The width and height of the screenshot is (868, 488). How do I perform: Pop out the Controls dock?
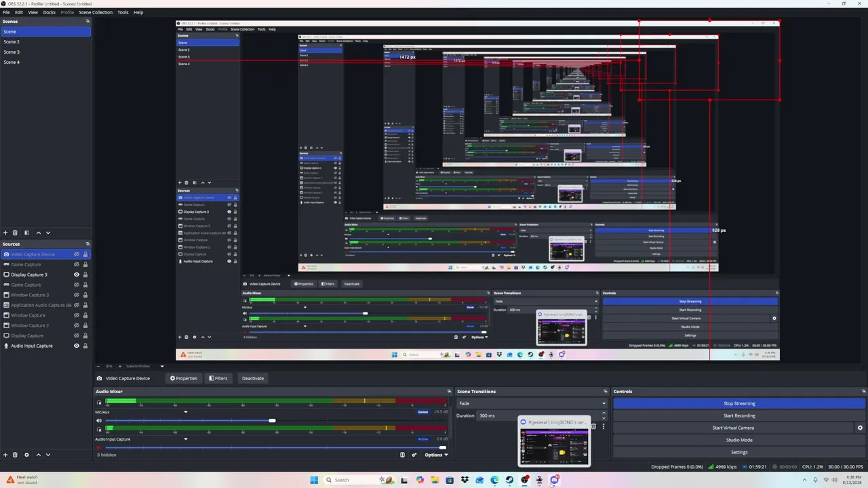[x=863, y=391]
